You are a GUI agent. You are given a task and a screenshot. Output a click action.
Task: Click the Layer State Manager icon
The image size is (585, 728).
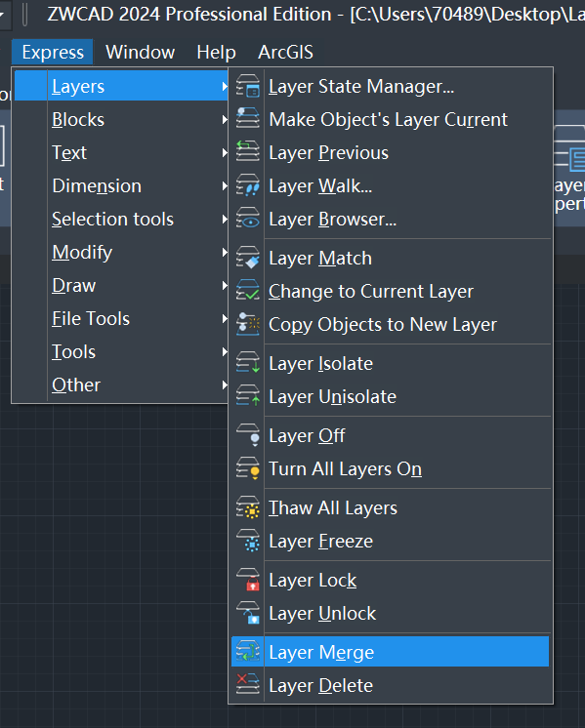point(248,86)
